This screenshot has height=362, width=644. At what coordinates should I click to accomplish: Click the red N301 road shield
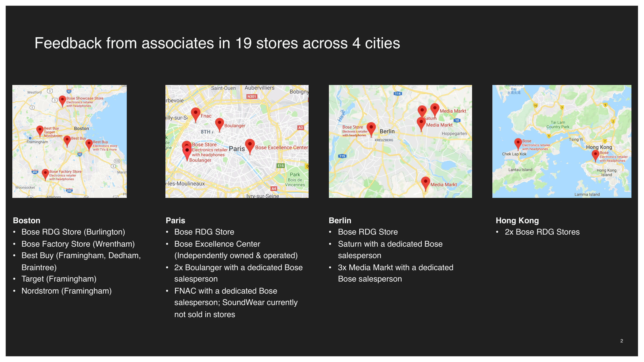[252, 97]
